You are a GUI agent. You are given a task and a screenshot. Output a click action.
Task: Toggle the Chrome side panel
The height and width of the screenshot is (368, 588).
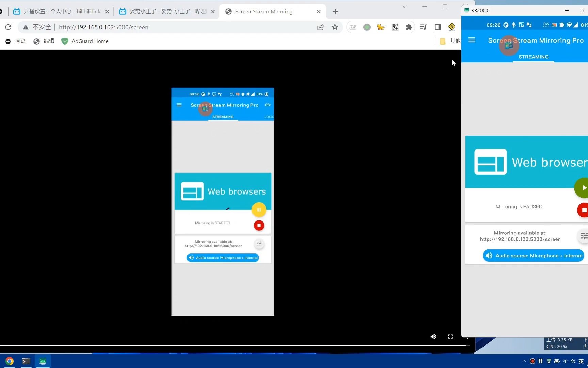[438, 27]
